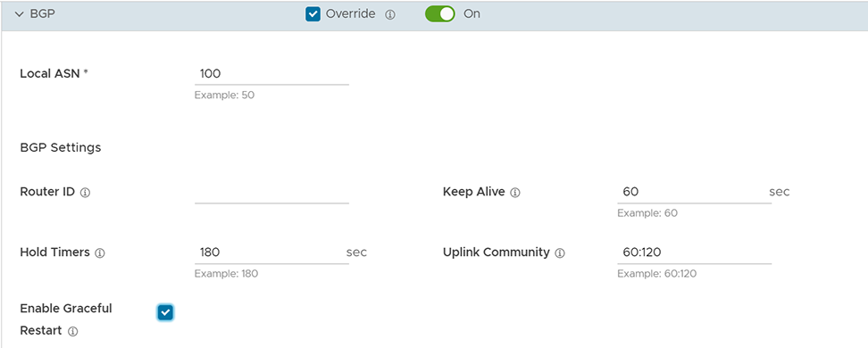The height and width of the screenshot is (348, 868).
Task: Edit the Hold Timers value 180
Action: tap(271, 253)
